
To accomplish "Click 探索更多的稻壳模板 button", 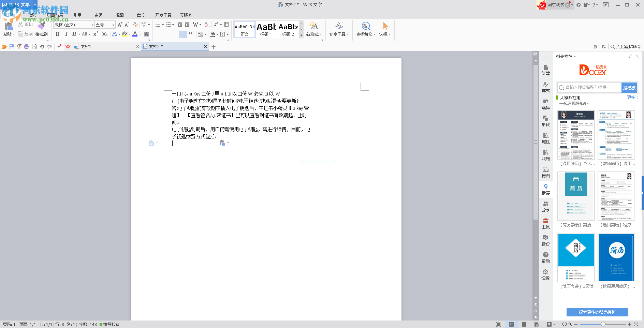I will pos(597,312).
